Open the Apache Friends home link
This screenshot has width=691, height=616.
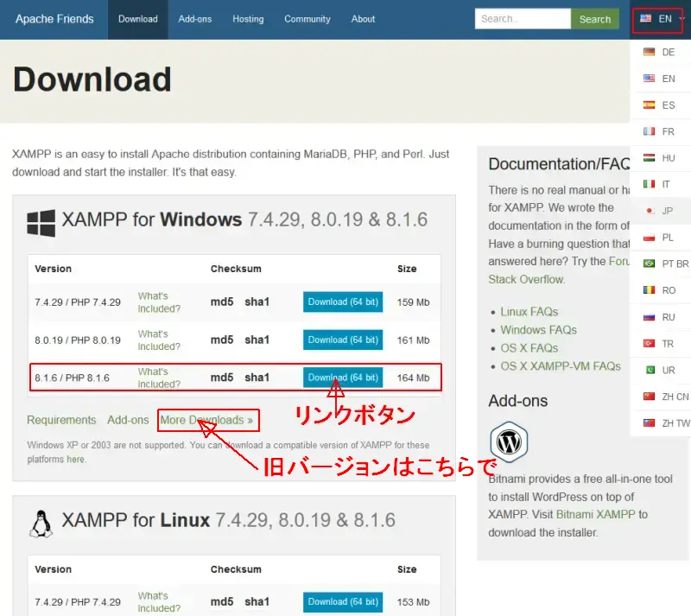[x=54, y=19]
